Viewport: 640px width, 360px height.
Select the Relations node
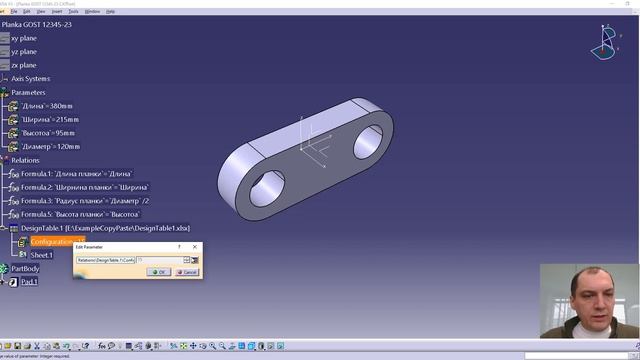tap(25, 160)
